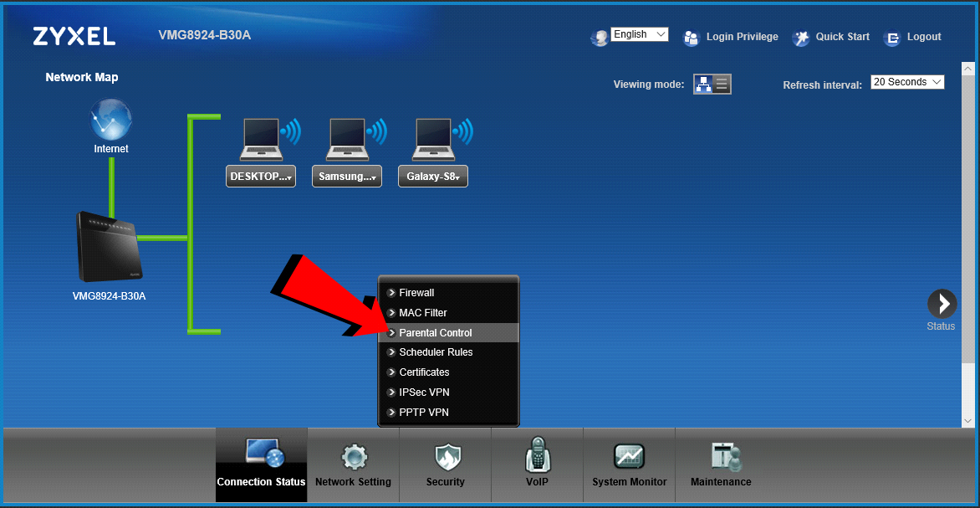Click the laptop icon above Samsung
Screen dimensions: 980x508
[347, 139]
